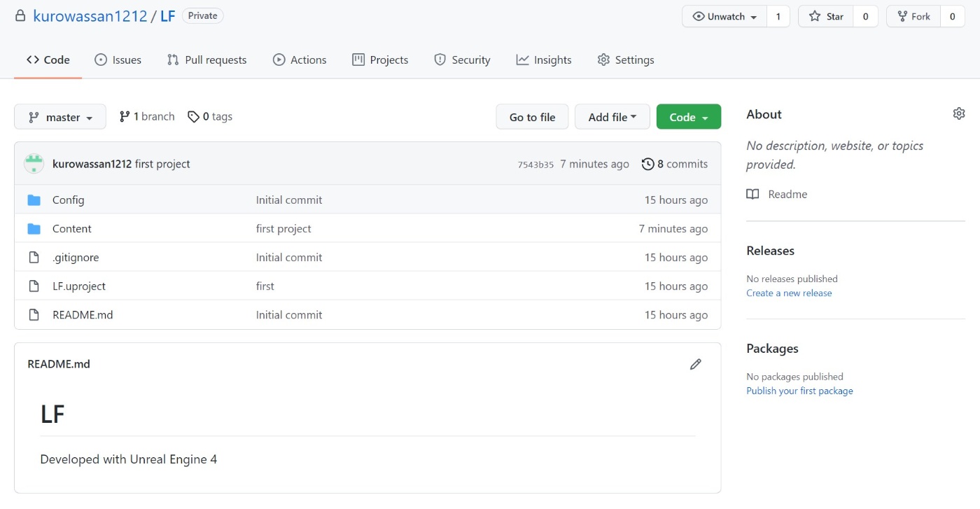Click the Config folder icon

[34, 200]
